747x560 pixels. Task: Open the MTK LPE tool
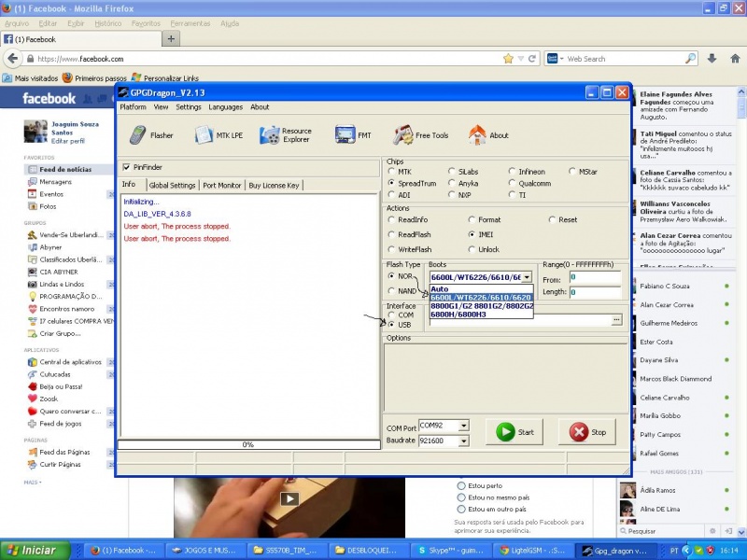tap(218, 135)
